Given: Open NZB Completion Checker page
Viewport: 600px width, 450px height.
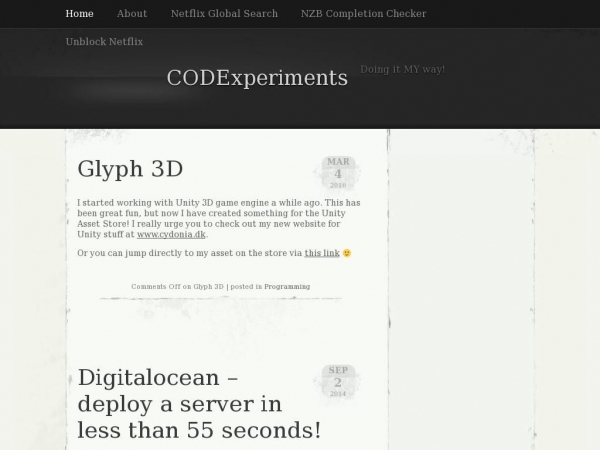Looking at the screenshot, I should (x=363, y=13).
